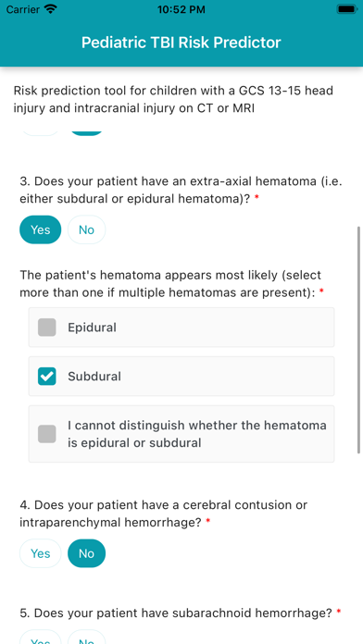Tap the partially hidden selected button above question 3
The width and height of the screenshot is (363, 644).
click(x=86, y=132)
